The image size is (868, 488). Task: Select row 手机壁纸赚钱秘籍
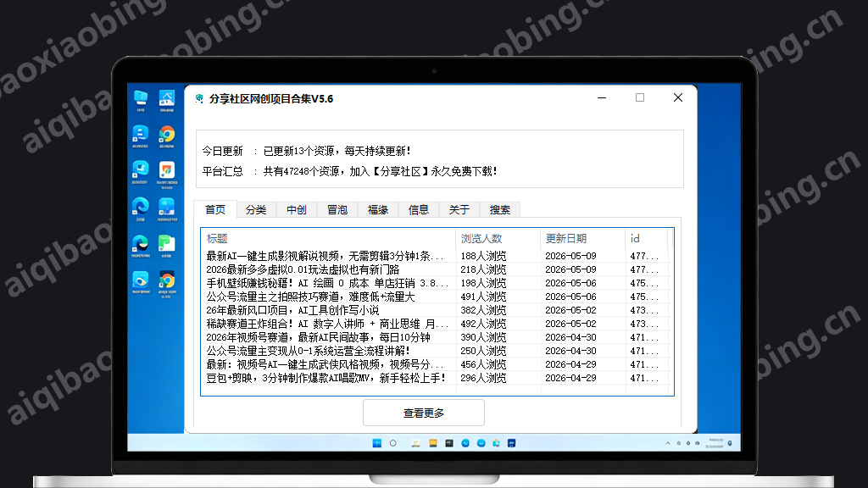click(x=437, y=283)
